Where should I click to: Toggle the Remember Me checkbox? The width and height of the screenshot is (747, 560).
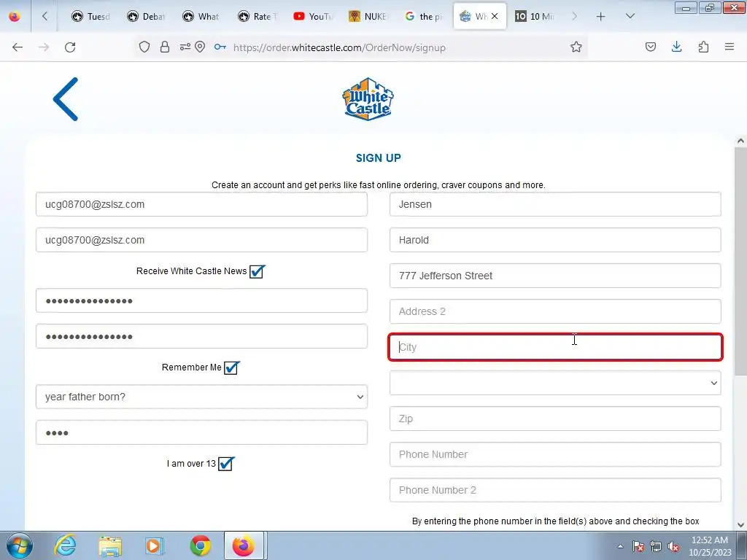click(x=231, y=367)
